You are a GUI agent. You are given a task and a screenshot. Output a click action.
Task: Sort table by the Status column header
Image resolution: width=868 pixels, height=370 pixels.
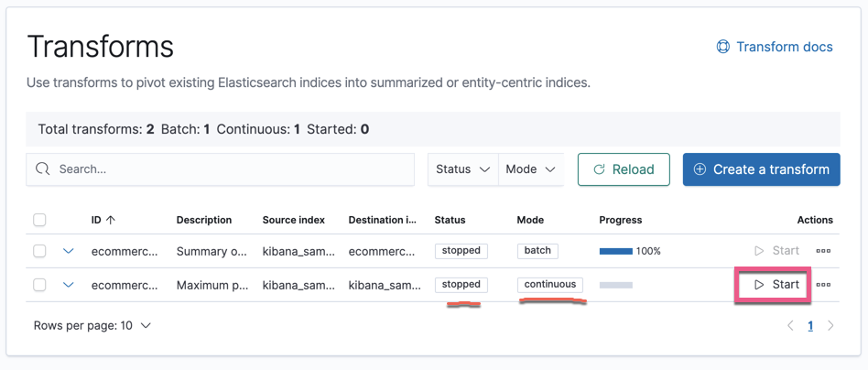point(450,220)
